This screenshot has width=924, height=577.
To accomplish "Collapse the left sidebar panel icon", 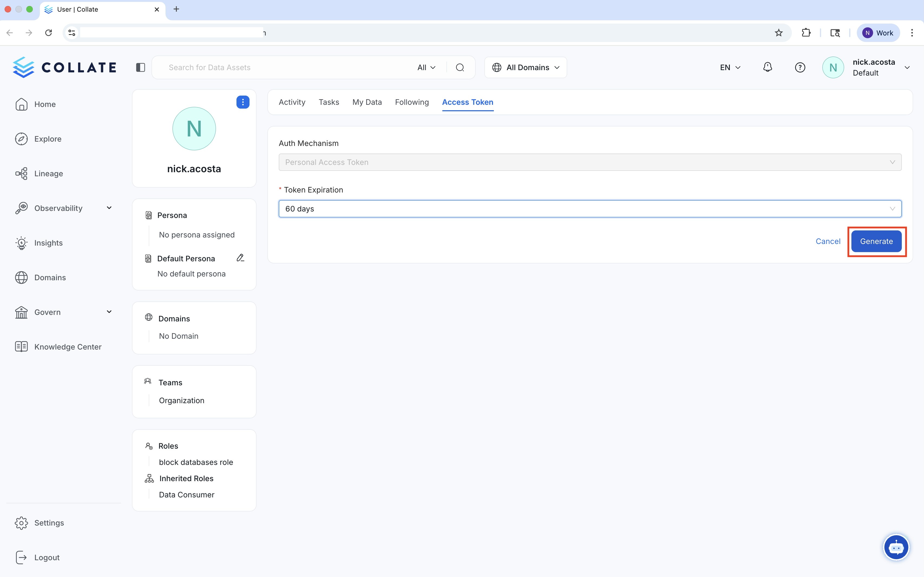I will click(x=141, y=67).
